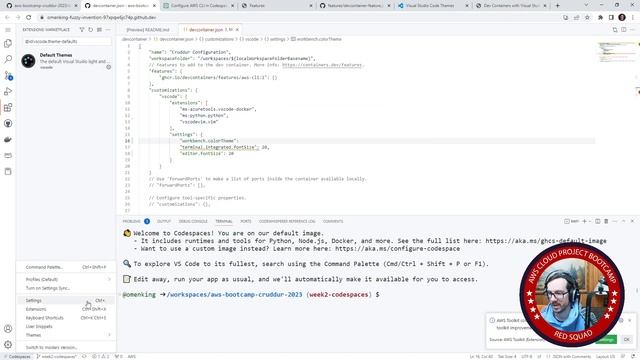Maximize the terminal panel with chevron
640x360 pixels.
tap(624, 221)
